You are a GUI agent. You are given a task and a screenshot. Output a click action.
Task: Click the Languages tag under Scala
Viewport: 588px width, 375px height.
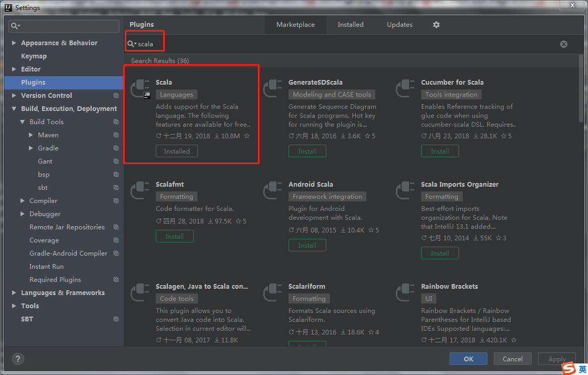coord(176,95)
